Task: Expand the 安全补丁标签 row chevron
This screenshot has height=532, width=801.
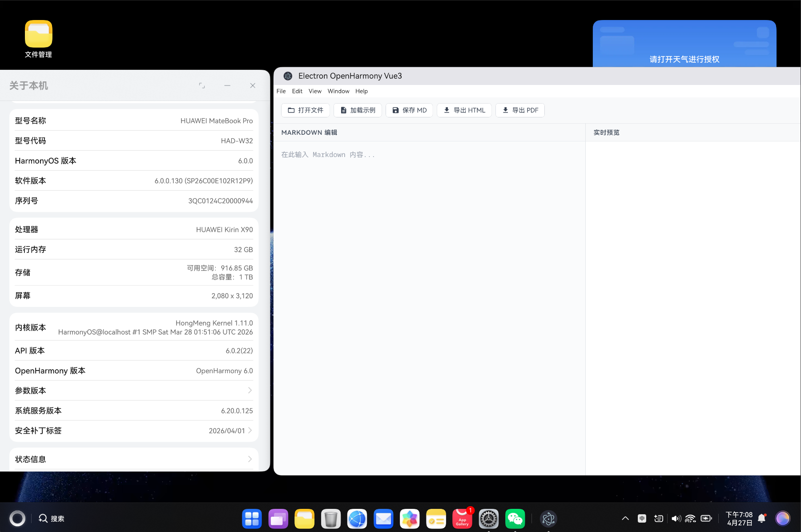Action: tap(250, 431)
